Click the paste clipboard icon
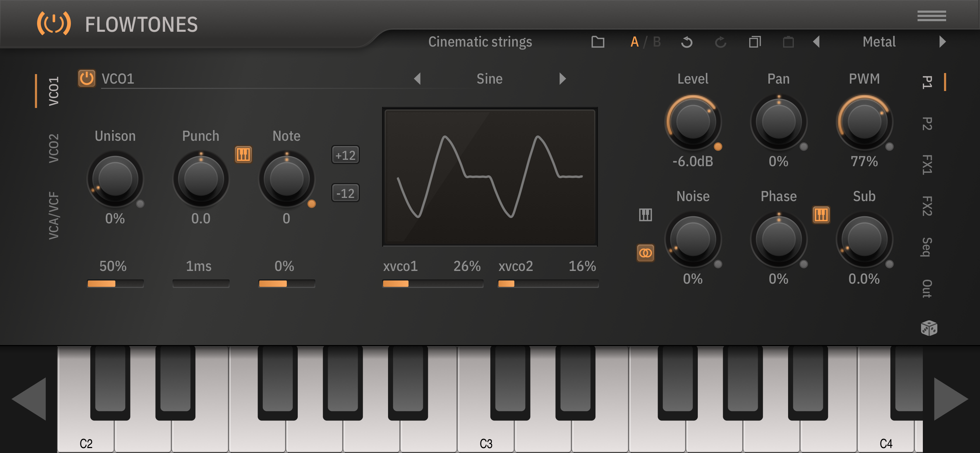This screenshot has width=980, height=453. (x=788, y=42)
